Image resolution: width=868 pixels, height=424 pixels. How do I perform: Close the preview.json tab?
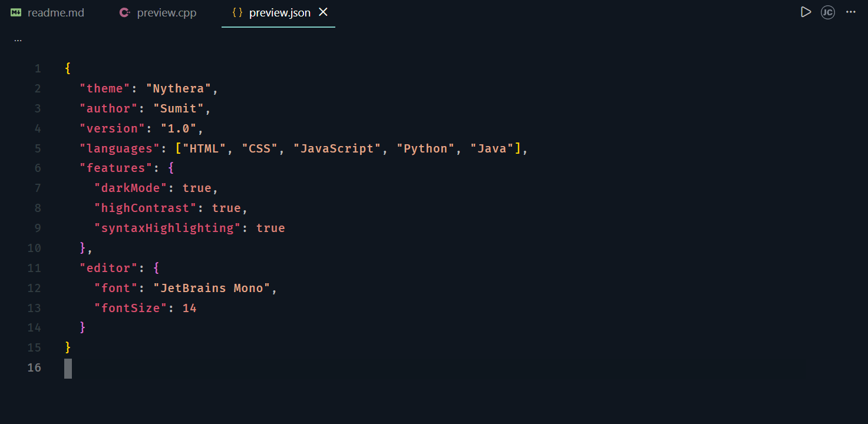(323, 12)
